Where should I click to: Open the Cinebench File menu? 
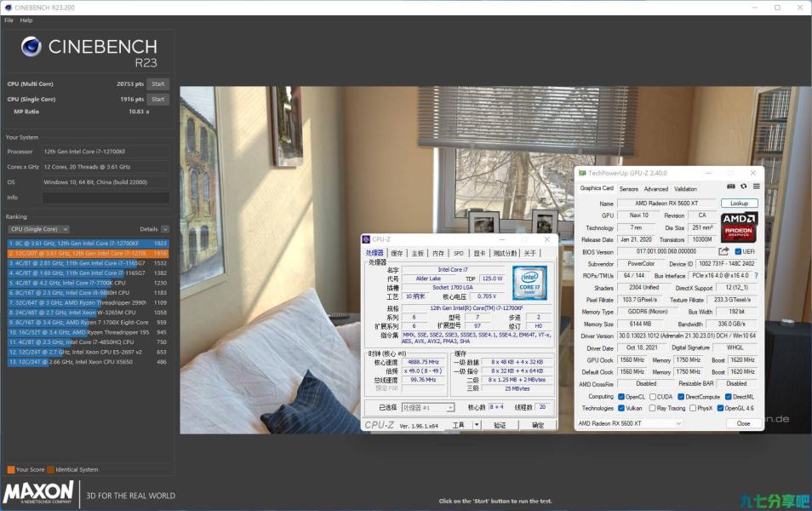(9, 20)
